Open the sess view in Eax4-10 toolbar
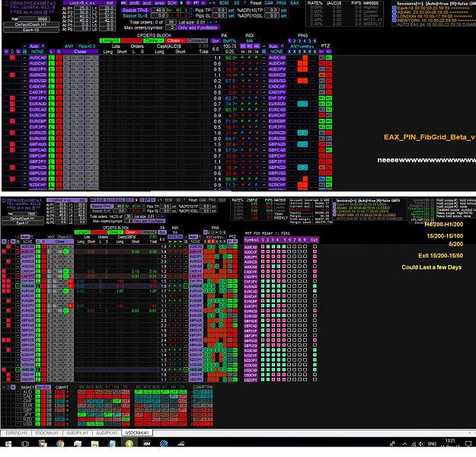This screenshot has height=457, width=476. 159,3
